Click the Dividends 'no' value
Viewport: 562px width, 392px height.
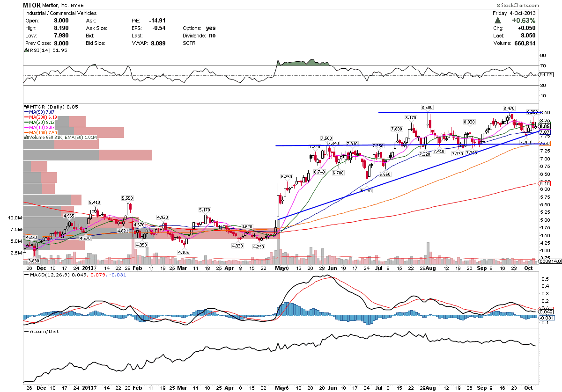(212, 36)
